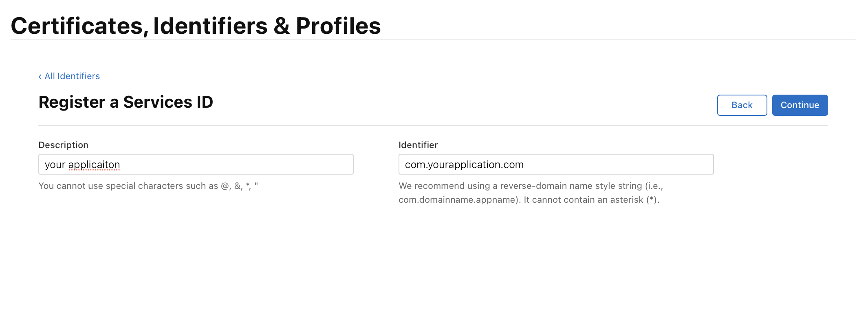The width and height of the screenshot is (868, 319).
Task: Click the reverse-domain recommendation hint text
Action: pos(531,186)
